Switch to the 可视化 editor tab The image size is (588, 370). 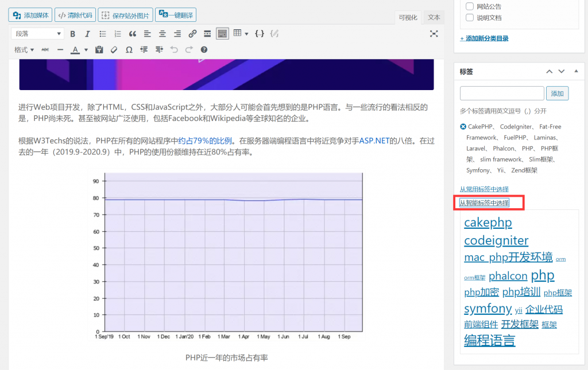(x=408, y=18)
